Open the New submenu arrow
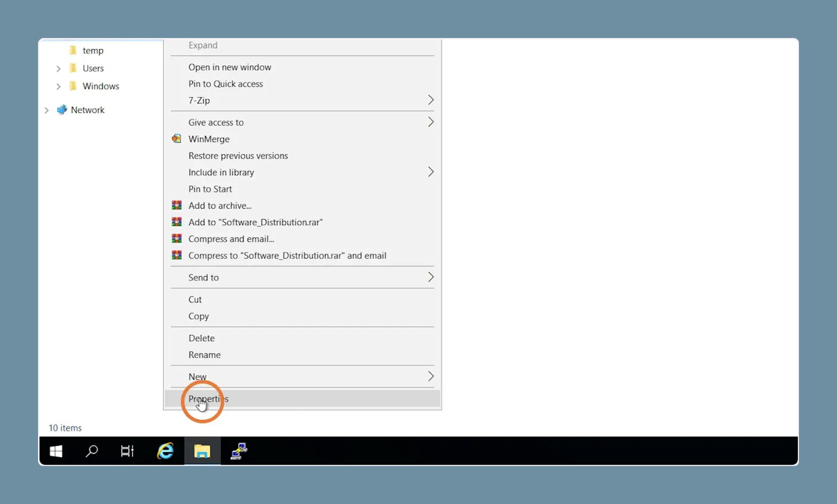This screenshot has height=504, width=837. click(x=431, y=377)
